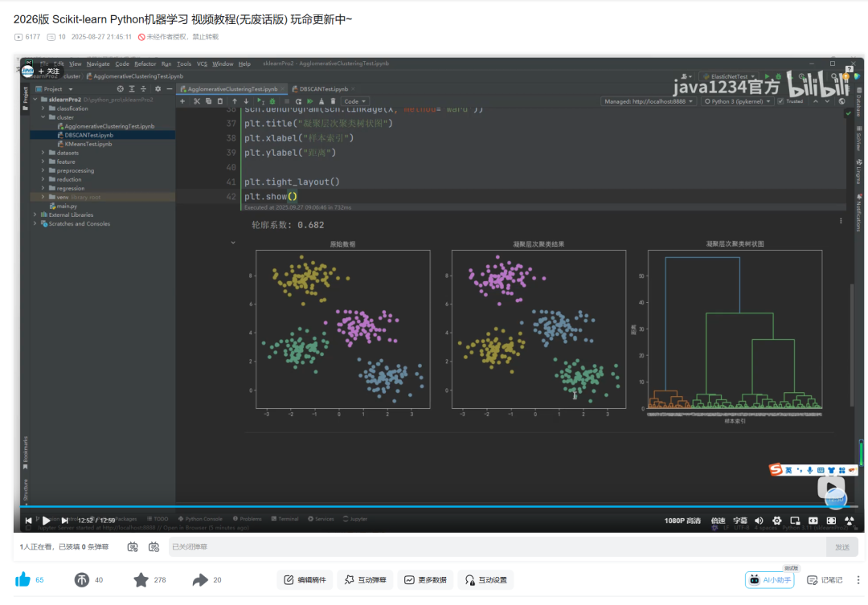
Task: Click the move cell down arrow
Action: (247, 101)
